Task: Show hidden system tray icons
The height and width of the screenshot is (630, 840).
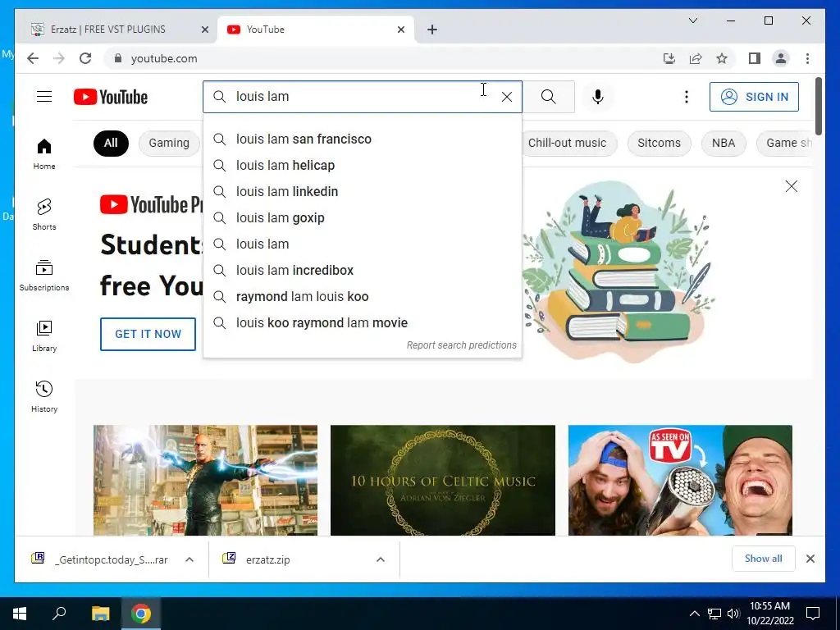Action: pos(694,614)
